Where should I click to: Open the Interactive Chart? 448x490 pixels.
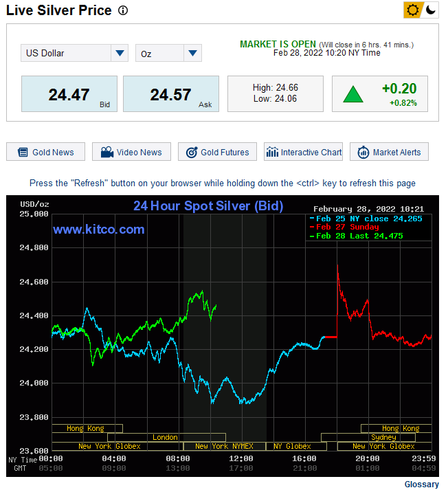(x=303, y=152)
